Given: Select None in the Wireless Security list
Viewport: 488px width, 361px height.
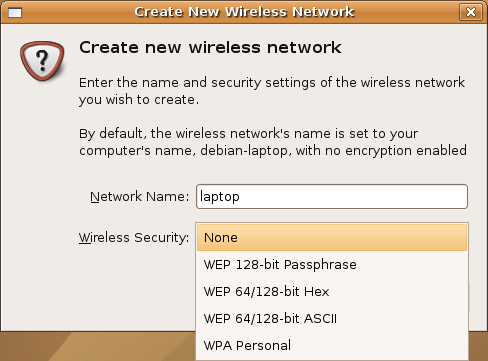Looking at the screenshot, I should click(332, 237).
